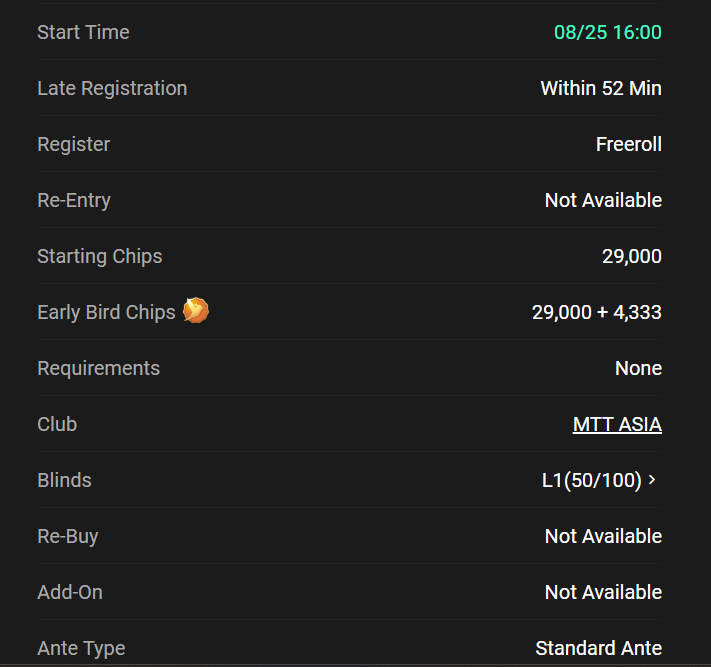Select the Register row label
The height and width of the screenshot is (667, 711).
click(73, 145)
